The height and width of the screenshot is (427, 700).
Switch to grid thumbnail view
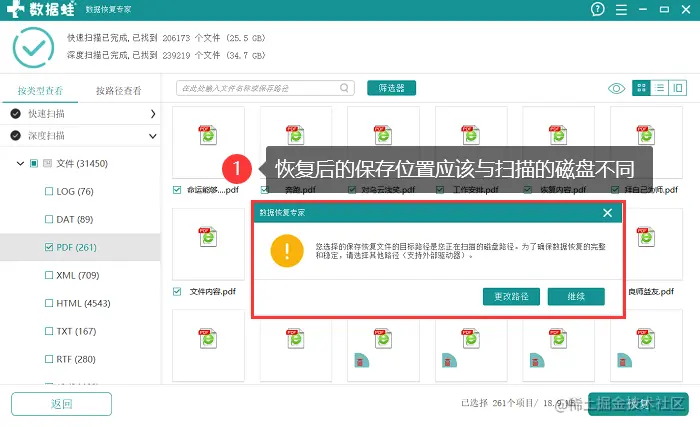pyautogui.click(x=641, y=88)
